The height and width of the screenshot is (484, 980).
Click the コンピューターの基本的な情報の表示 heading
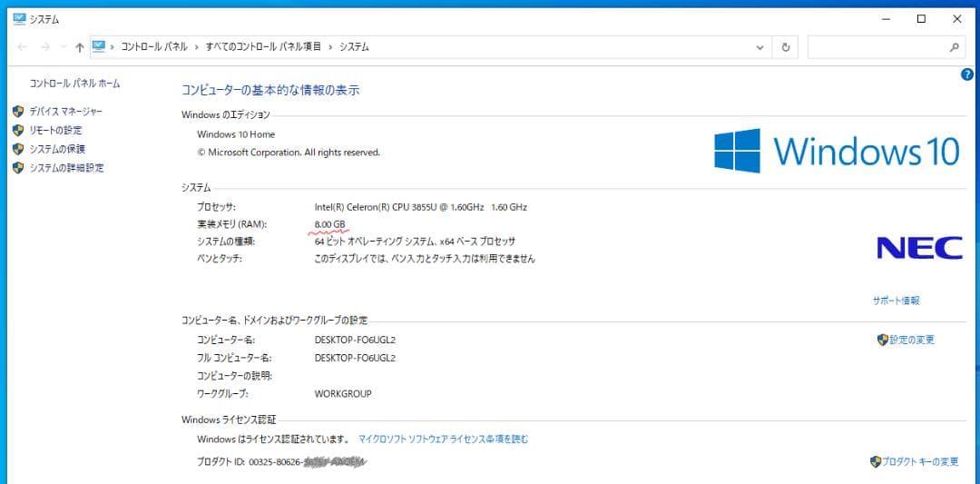click(270, 90)
